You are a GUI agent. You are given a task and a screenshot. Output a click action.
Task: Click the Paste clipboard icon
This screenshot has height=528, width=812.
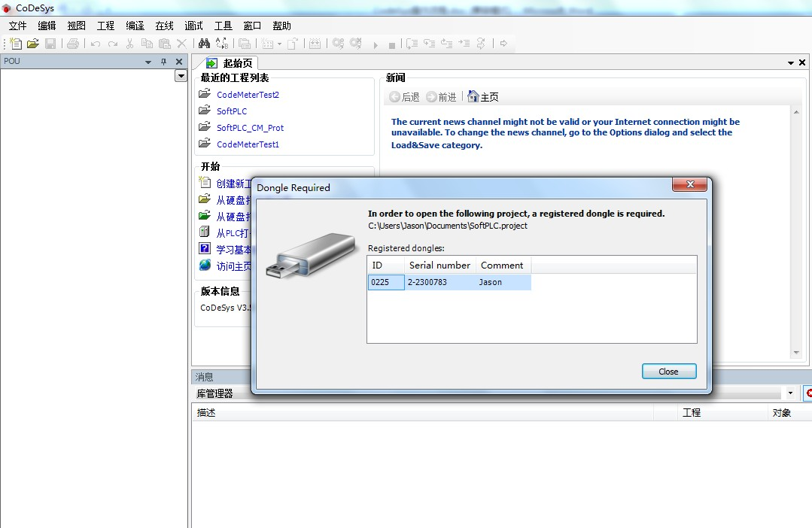point(165,44)
